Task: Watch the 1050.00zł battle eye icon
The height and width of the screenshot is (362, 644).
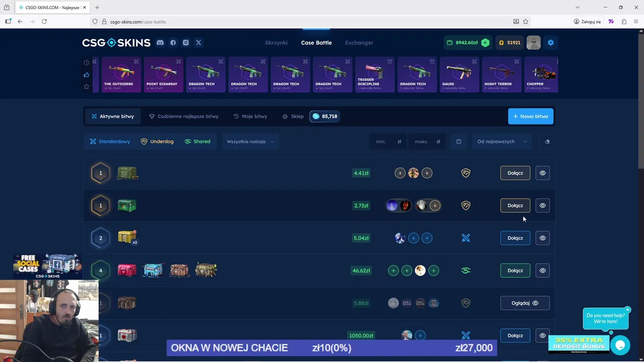Action: tap(542, 335)
